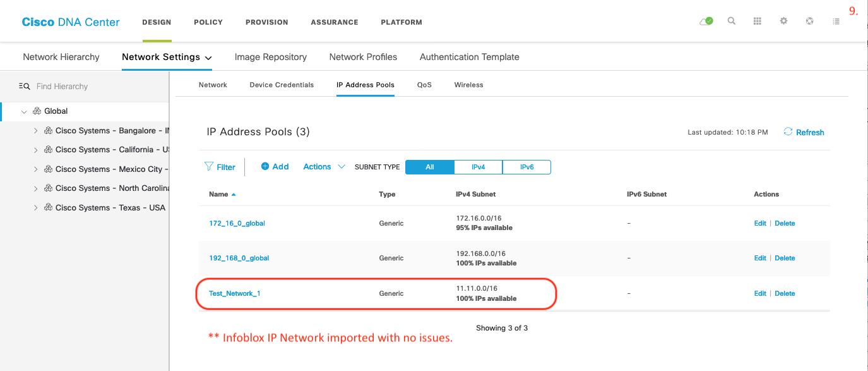This screenshot has width=868, height=371.
Task: Open the notifications list icon
Action: 835,20
